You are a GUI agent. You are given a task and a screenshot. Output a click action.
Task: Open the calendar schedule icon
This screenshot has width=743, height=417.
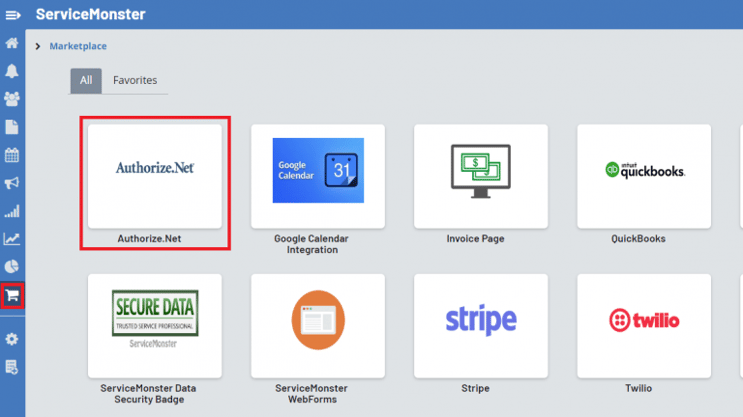[12, 155]
